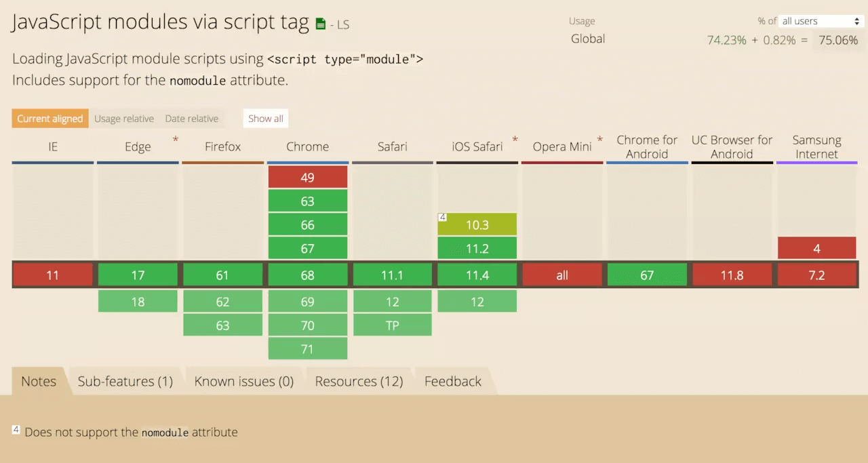Select the IE 11 version cell
Viewport: 868px width, 463px height.
[x=53, y=275]
